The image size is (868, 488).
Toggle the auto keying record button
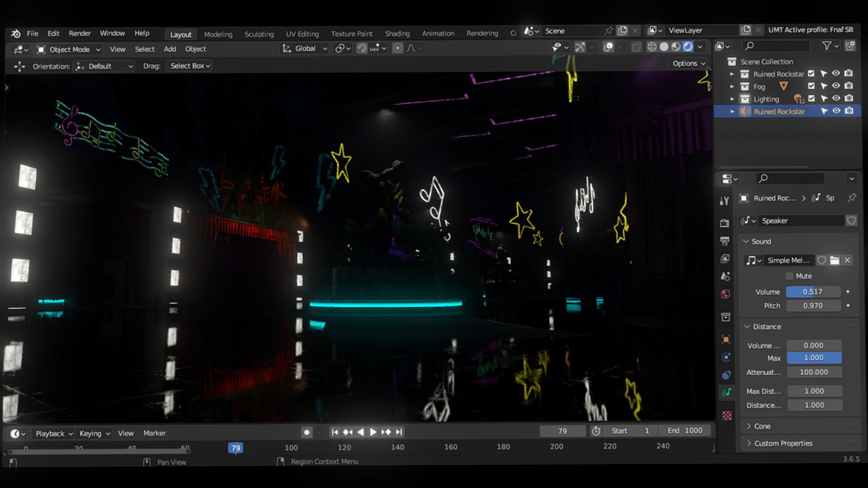point(307,432)
